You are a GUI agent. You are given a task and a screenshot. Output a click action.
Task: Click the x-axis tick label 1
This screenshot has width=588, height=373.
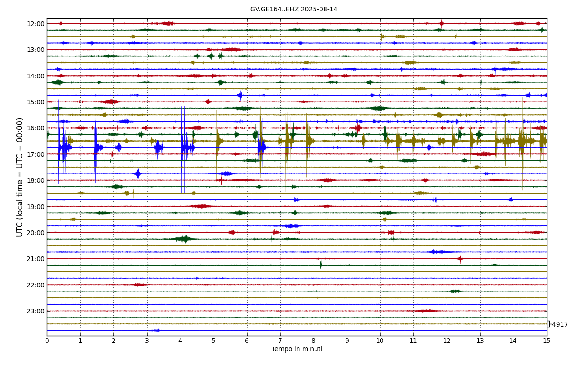(x=80, y=341)
